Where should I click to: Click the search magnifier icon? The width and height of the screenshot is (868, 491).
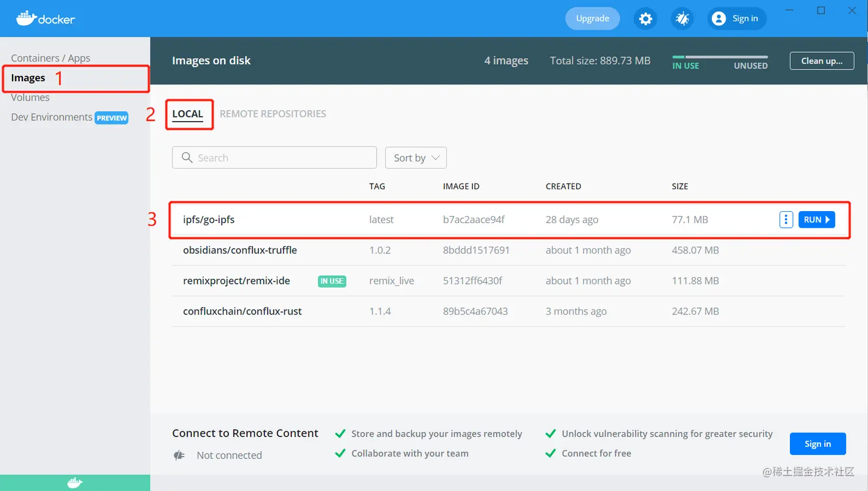pyautogui.click(x=187, y=158)
